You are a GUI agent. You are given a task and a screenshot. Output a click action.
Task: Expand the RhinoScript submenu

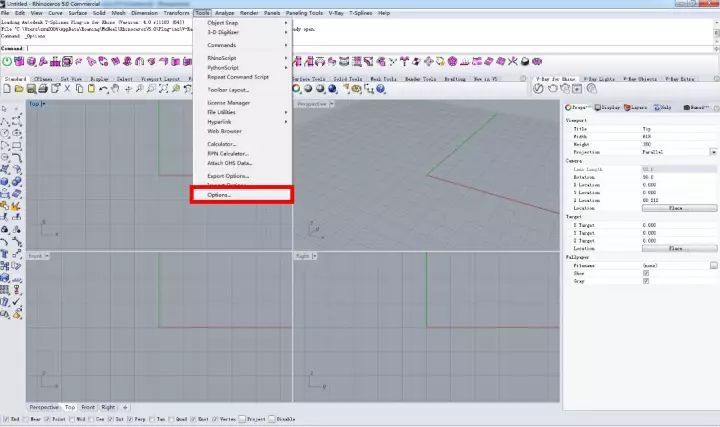coord(242,58)
